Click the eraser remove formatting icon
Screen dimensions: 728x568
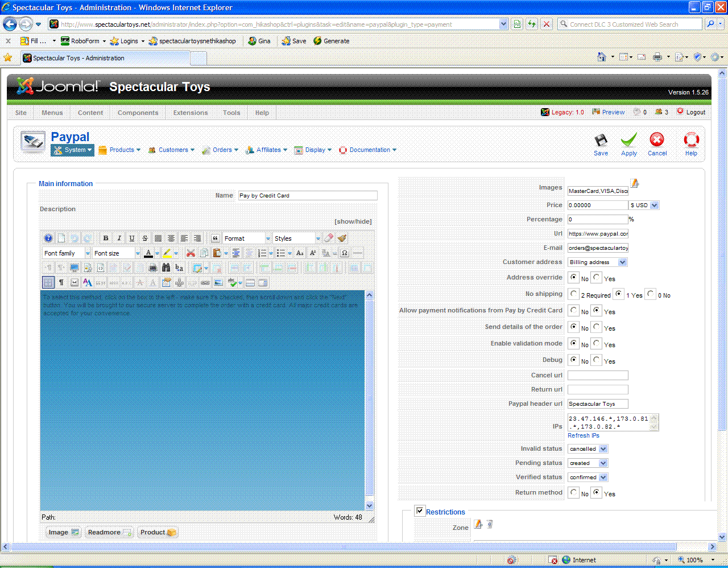tap(329, 238)
